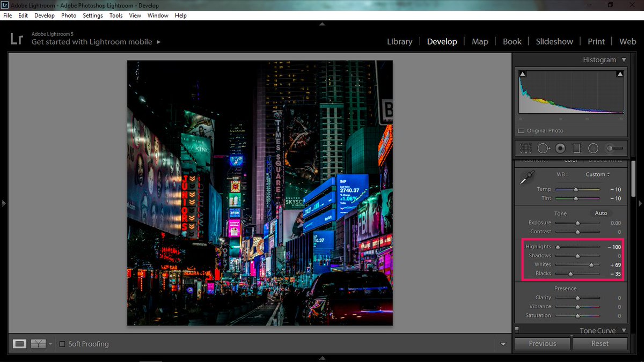Click the Vibrance slider handle
The image size is (644, 362).
point(577,307)
